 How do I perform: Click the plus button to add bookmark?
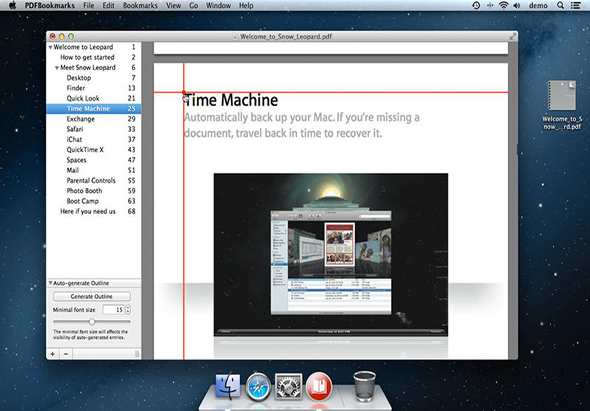(53, 354)
